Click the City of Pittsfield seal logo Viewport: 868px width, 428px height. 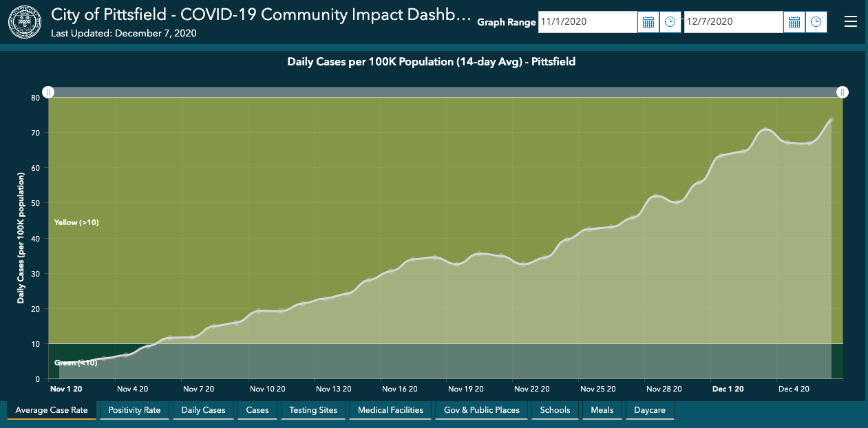tap(25, 22)
